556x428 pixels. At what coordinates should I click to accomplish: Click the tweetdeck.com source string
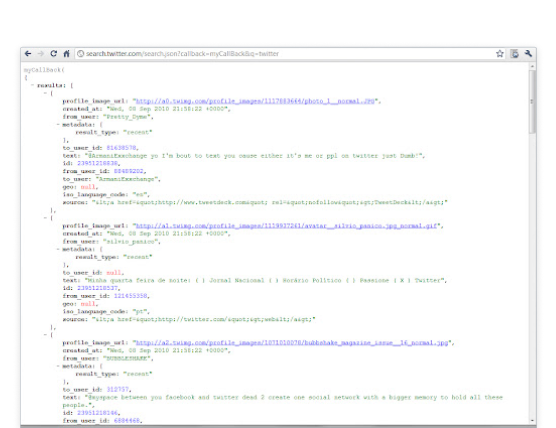click(270, 202)
